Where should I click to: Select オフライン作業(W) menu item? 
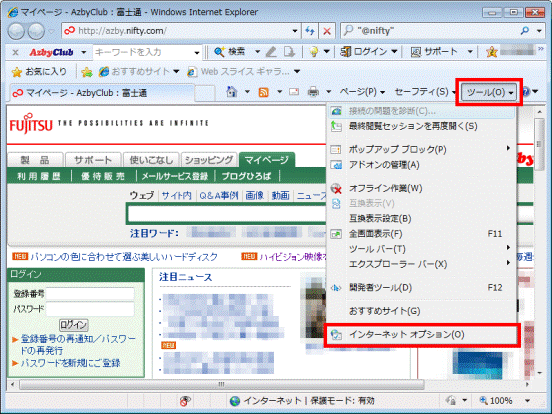click(x=422, y=188)
